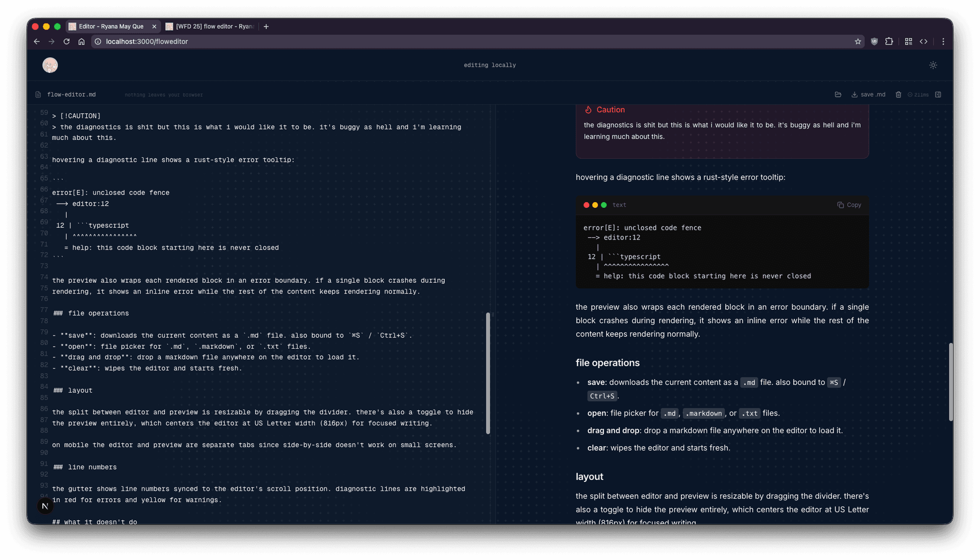Screen dimensions: 980x560
Task: Click the ### line numbers line in editor
Action: click(85, 467)
